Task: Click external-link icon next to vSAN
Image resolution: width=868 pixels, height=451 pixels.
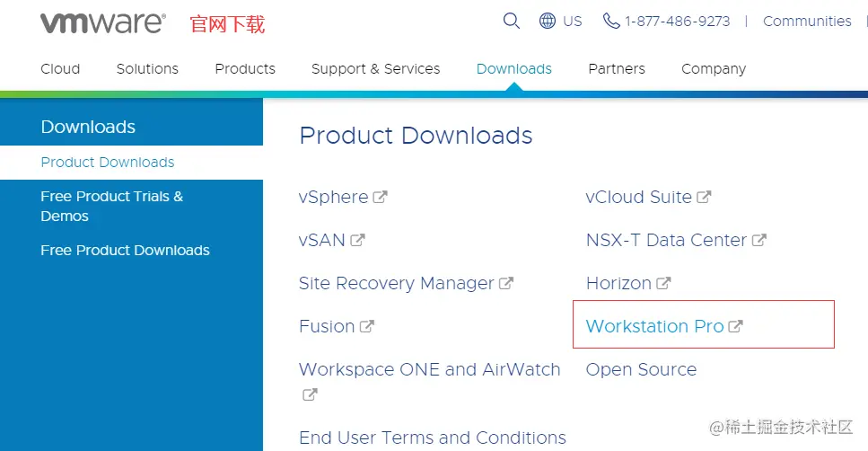Action: (x=357, y=240)
